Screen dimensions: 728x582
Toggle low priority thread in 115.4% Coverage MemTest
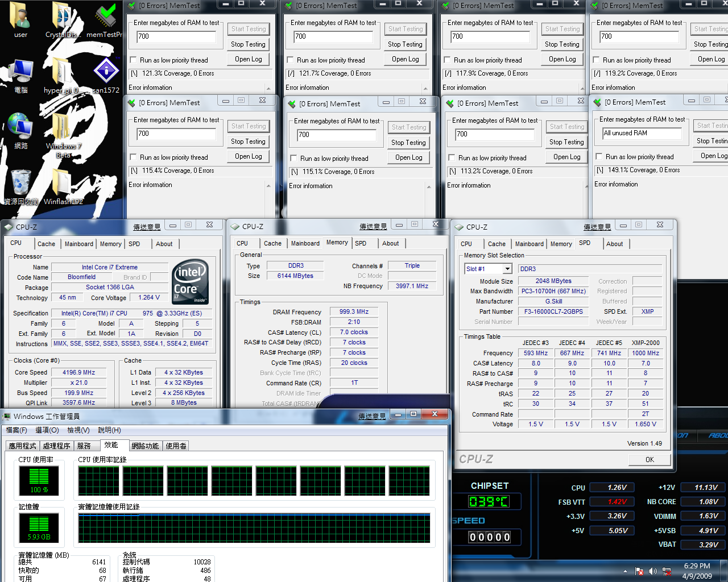pos(133,157)
